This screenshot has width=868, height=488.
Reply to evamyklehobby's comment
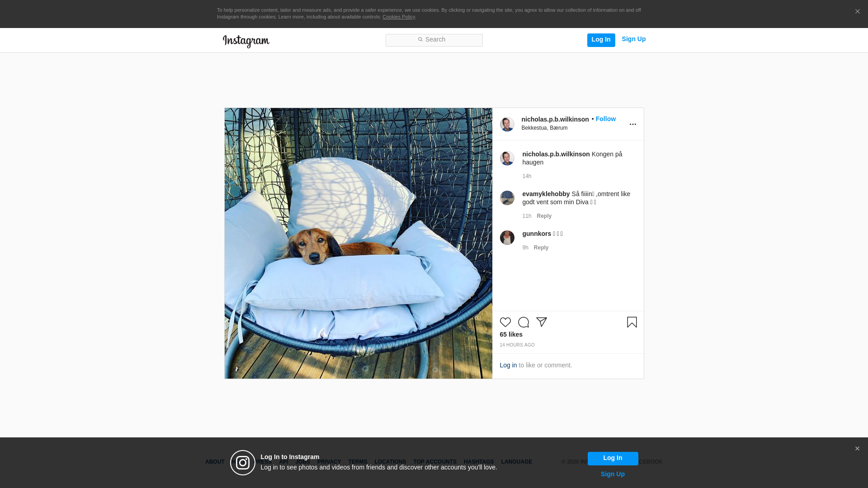[544, 216]
